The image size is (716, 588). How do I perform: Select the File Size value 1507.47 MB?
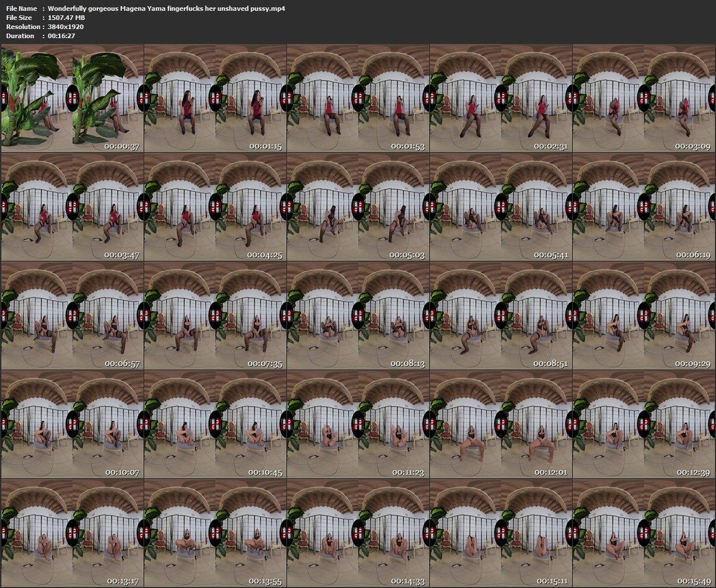coord(66,18)
